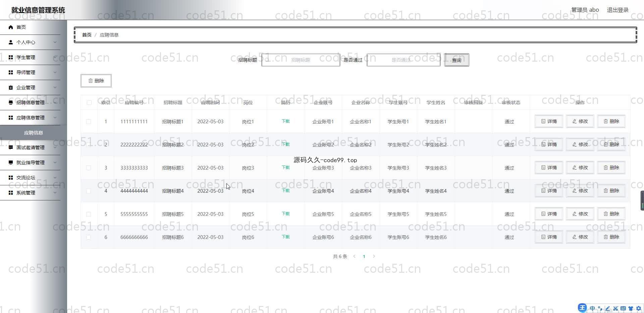644x313 pixels.
Task: Download resume 下载 in row 岗位4
Action: click(x=285, y=191)
